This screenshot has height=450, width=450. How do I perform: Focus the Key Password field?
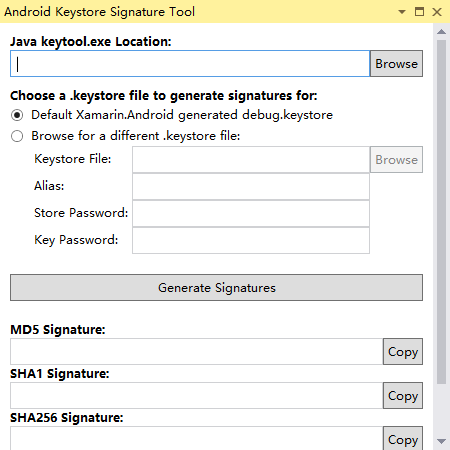click(251, 241)
